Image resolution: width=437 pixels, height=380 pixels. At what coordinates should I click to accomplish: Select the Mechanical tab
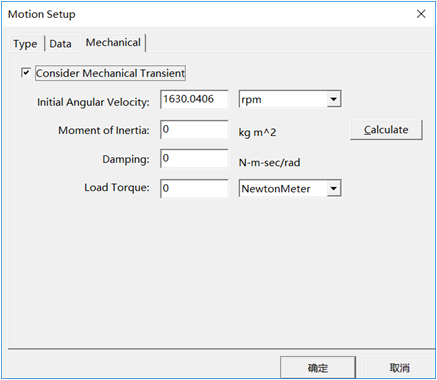(x=113, y=43)
